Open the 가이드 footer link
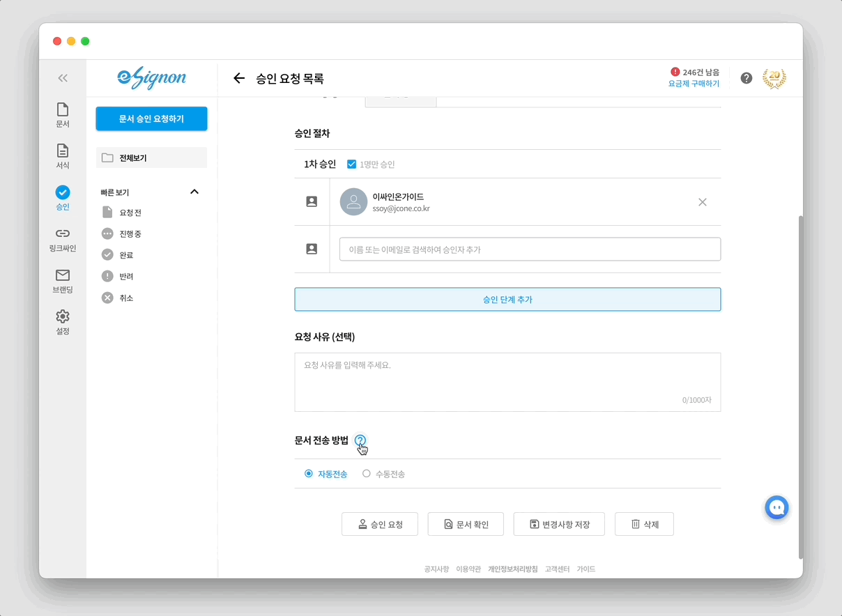The width and height of the screenshot is (842, 616). (x=586, y=569)
